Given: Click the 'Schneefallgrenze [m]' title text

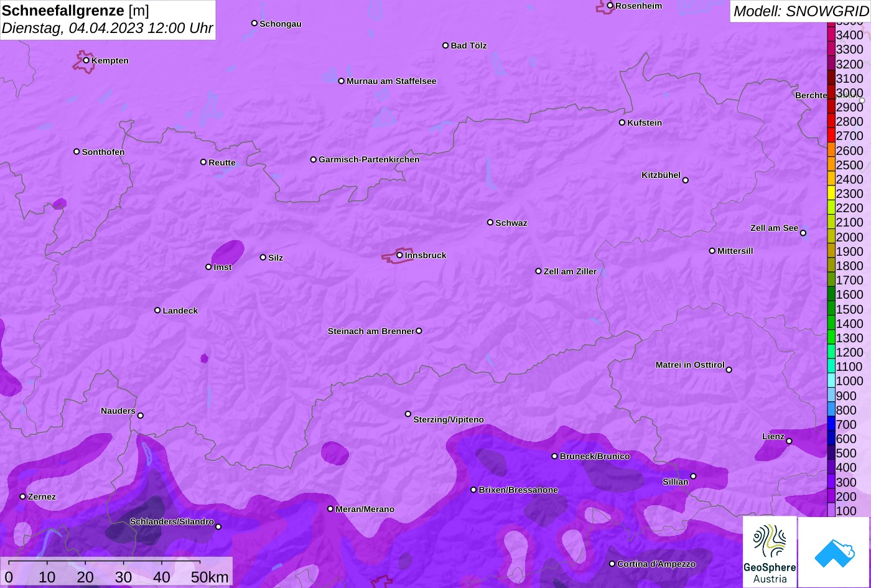Looking at the screenshot, I should 76,11.
